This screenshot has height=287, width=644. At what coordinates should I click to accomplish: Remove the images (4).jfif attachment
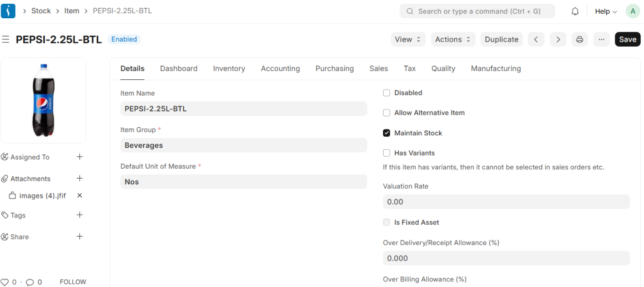(80, 195)
